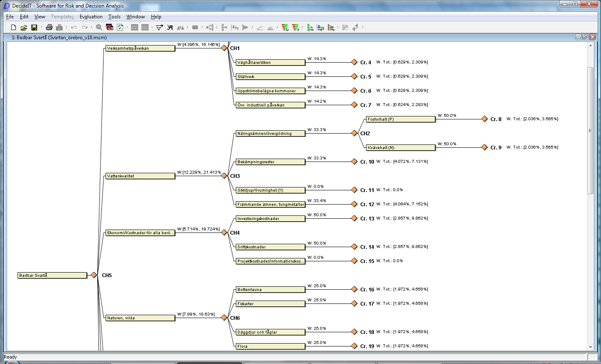Select the Naturen, vilda criterion box

tap(140, 318)
